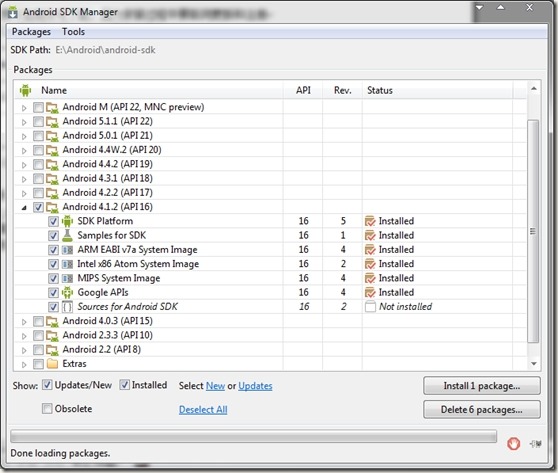Viewport: 558px width, 473px height.
Task: Click the Delete 6 packages button
Action: click(482, 410)
